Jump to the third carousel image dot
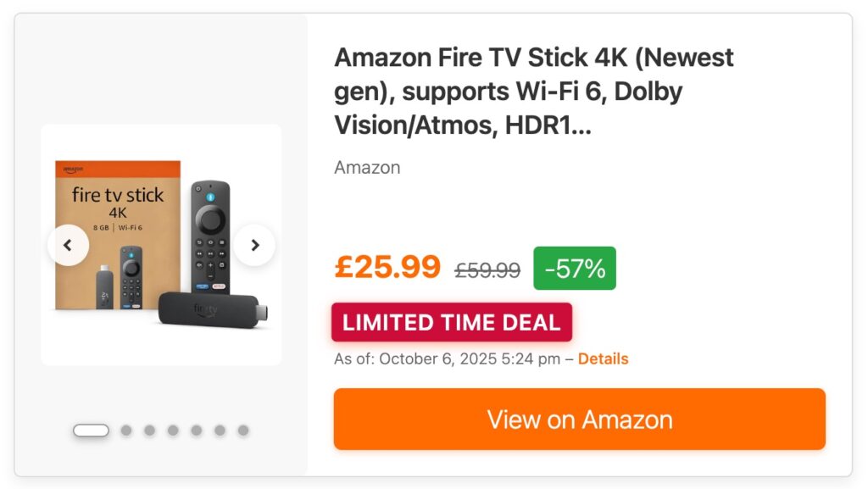 pos(149,431)
